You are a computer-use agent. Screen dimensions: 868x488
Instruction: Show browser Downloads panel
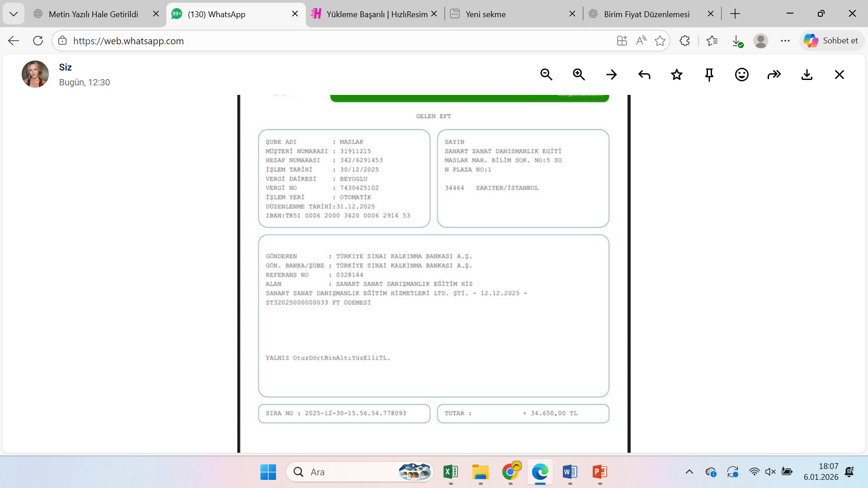point(737,41)
